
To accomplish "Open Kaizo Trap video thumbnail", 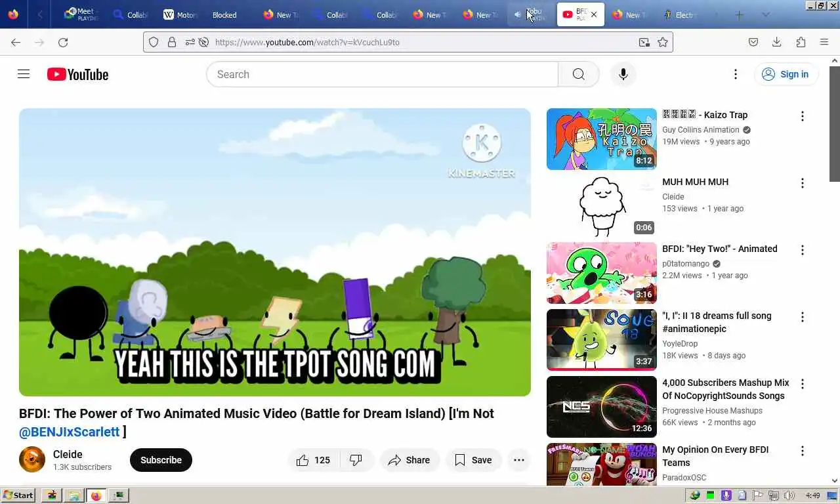I will point(602,139).
